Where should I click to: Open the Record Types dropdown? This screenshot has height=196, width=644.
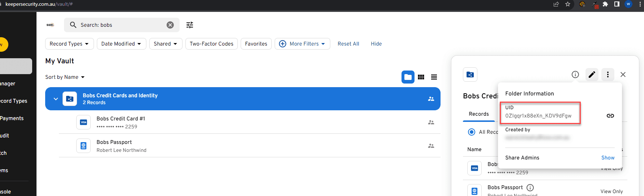[x=69, y=44]
